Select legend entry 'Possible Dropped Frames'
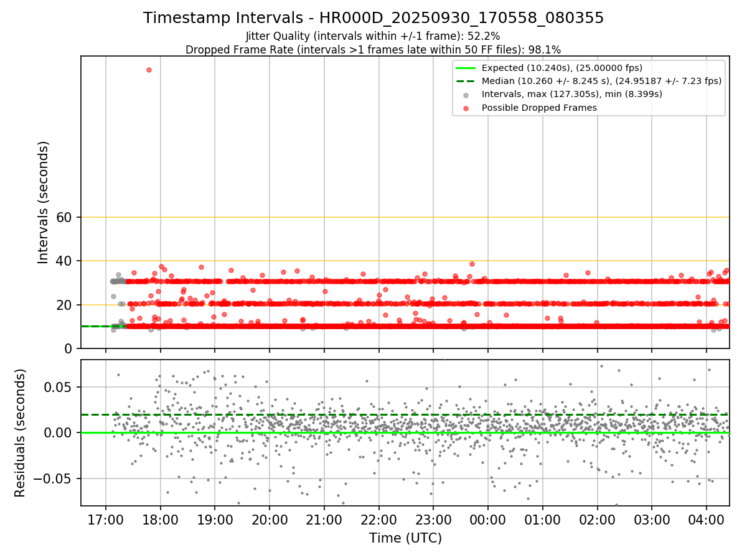747x560 pixels. [x=539, y=108]
